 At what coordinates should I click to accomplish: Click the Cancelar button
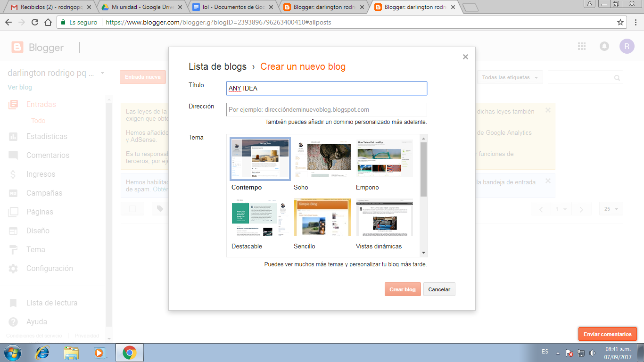(439, 289)
